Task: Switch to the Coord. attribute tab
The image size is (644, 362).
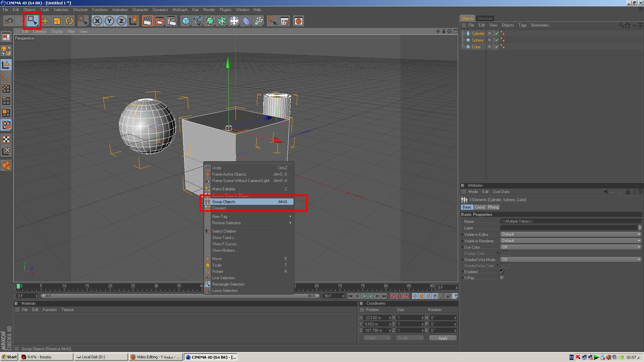Action: 480,207
